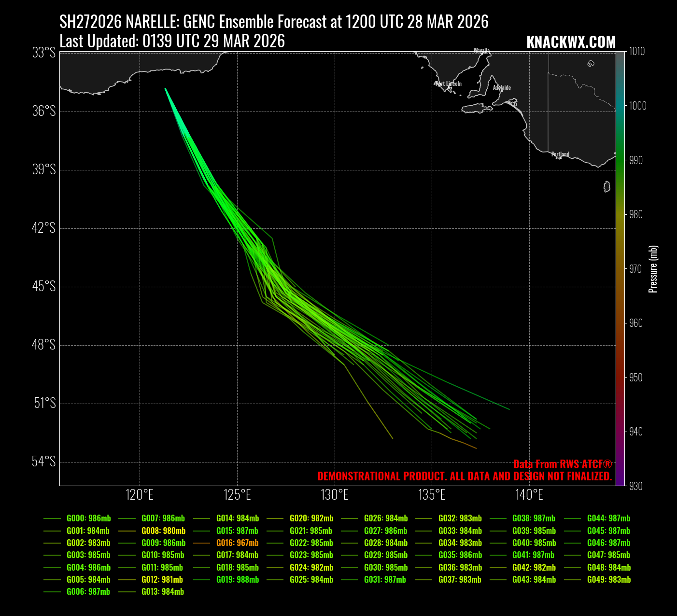Click the Data From RWS ATCF text
Image resolution: width=677 pixels, height=616 pixels.
562,464
